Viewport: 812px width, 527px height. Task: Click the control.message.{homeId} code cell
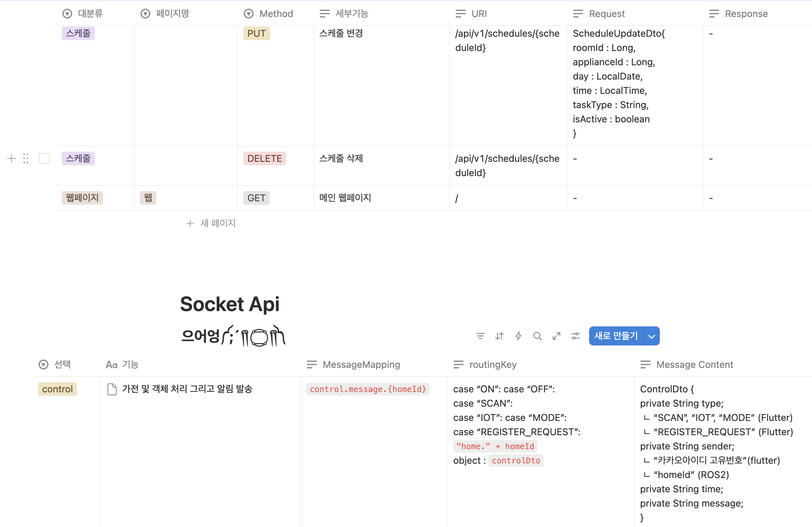(x=368, y=389)
